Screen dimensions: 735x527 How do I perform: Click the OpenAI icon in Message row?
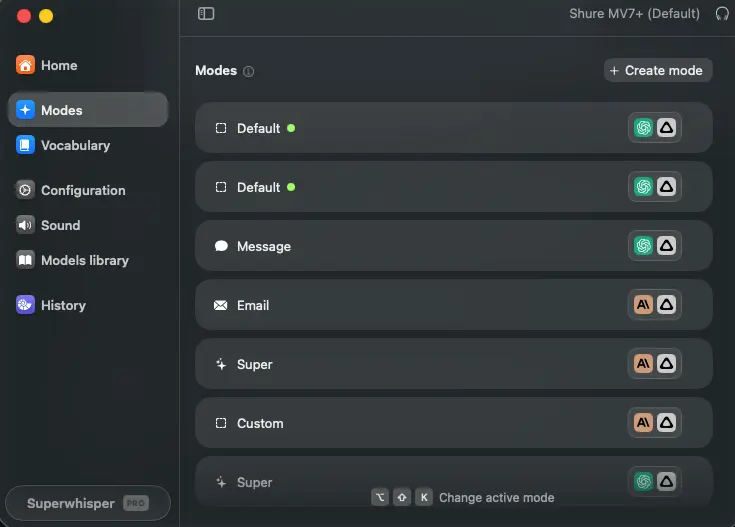pos(643,246)
